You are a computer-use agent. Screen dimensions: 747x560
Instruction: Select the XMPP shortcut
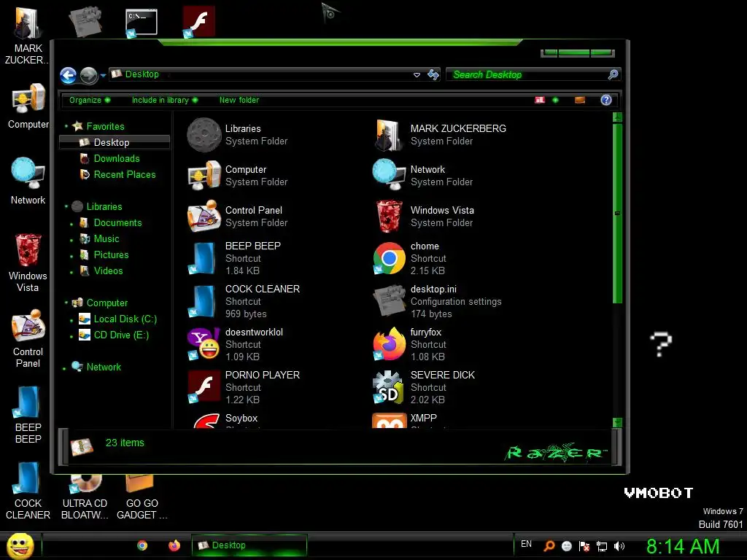pos(405,421)
